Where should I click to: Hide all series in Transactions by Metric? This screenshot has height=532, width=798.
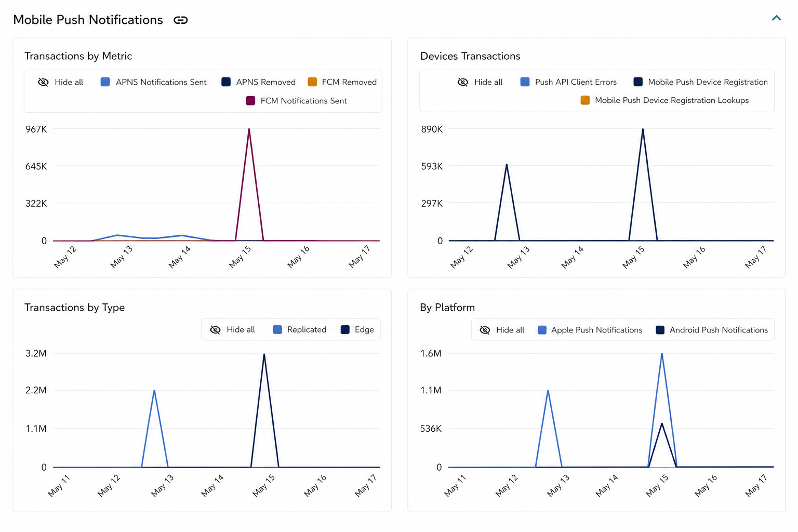tap(61, 82)
